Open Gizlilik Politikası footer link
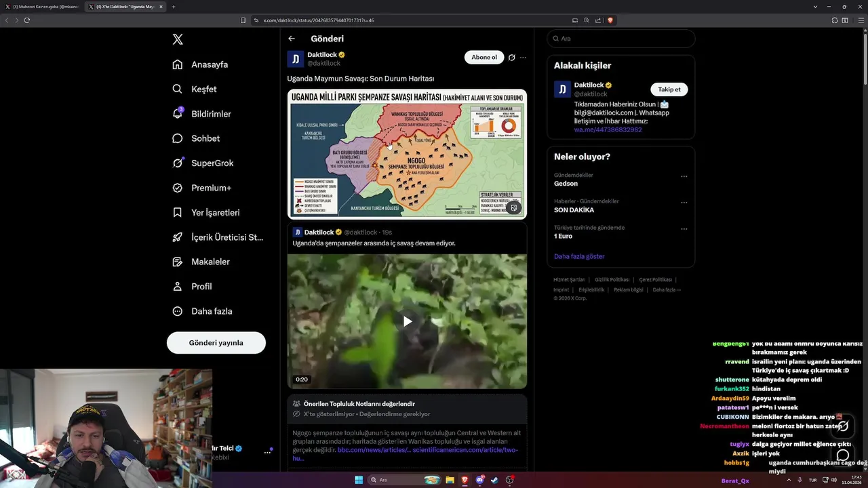The image size is (868, 488). point(612,280)
